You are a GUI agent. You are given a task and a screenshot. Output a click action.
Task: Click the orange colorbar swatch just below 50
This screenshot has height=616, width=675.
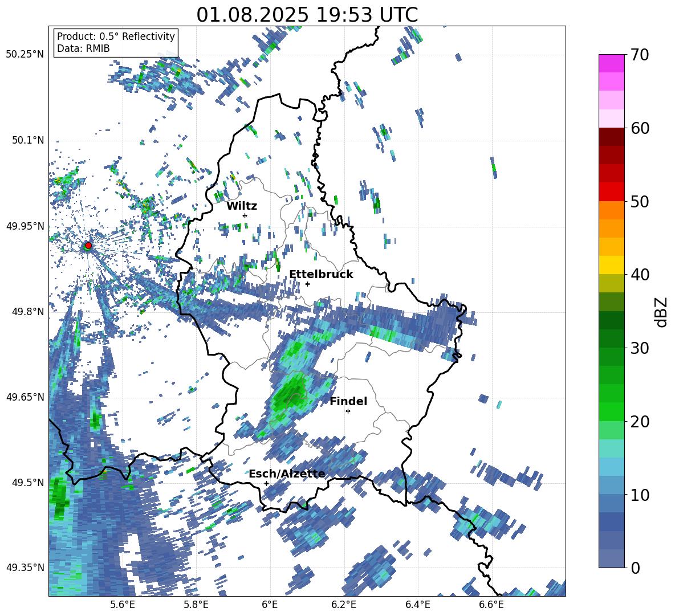611,210
